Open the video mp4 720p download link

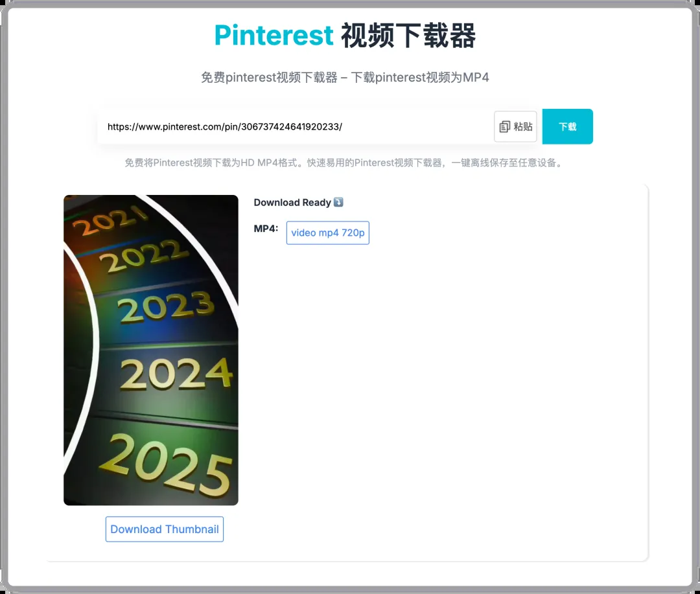tap(328, 233)
